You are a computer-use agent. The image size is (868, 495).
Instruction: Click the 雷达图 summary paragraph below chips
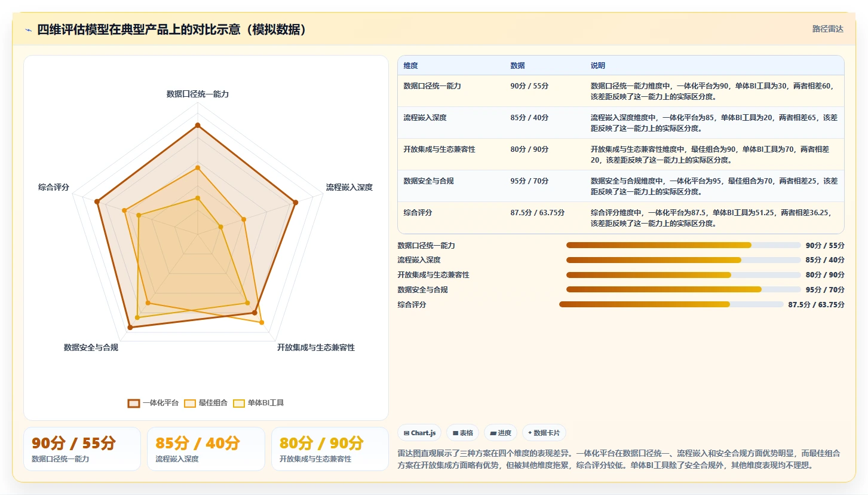coord(618,459)
